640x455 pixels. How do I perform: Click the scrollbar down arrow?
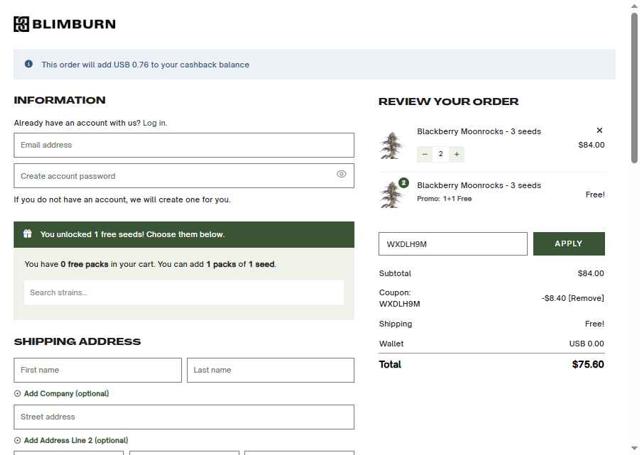(634, 448)
